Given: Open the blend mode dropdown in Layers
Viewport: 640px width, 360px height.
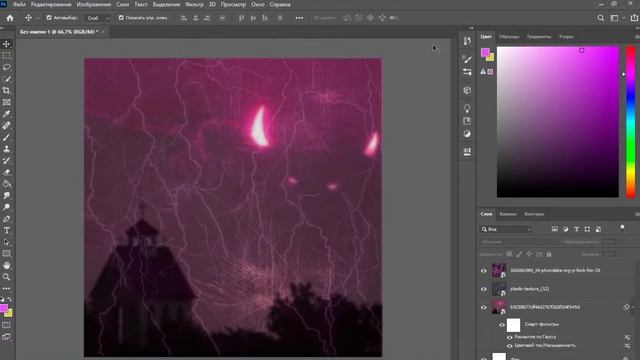Looking at the screenshot, I should 518,242.
